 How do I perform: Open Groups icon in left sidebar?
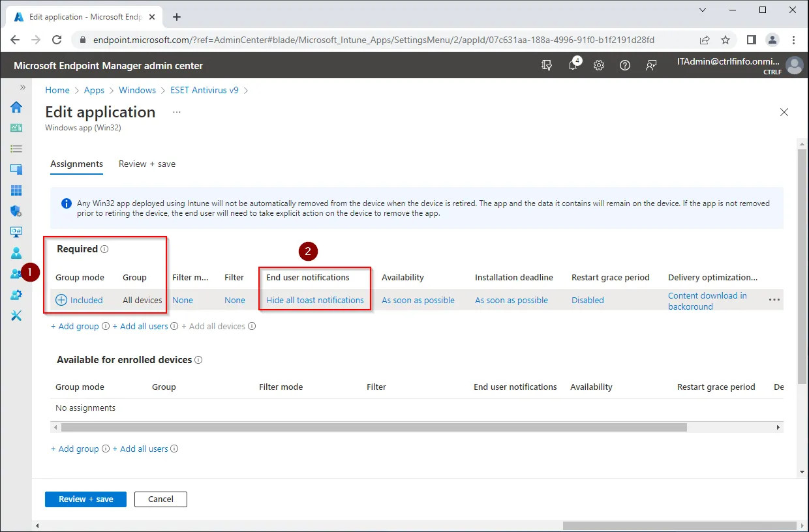tap(16, 274)
